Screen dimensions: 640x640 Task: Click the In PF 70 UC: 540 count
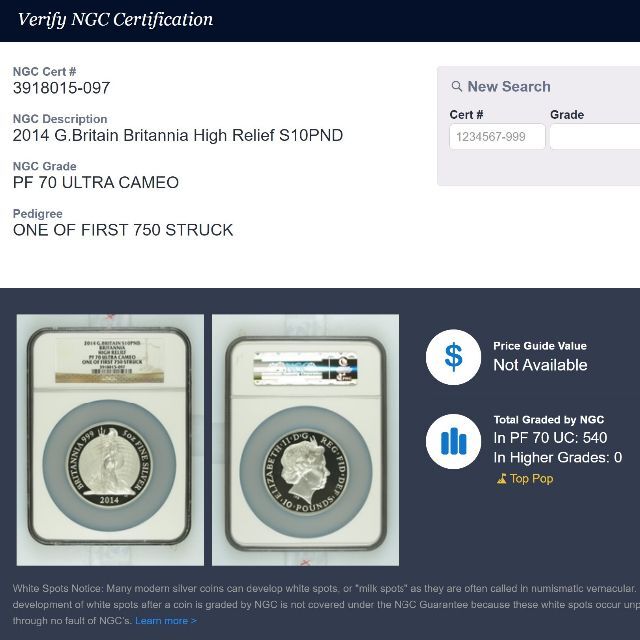tap(550, 438)
